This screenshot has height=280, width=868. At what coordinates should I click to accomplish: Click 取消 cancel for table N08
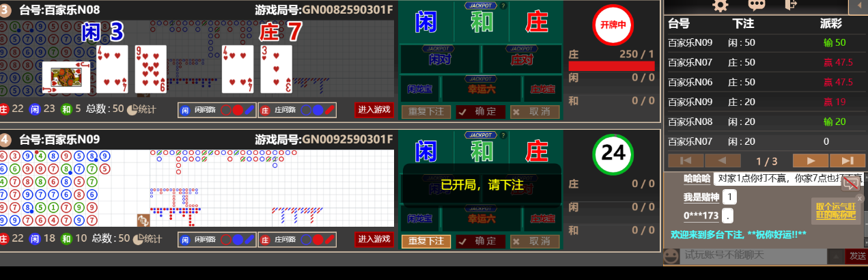click(535, 111)
